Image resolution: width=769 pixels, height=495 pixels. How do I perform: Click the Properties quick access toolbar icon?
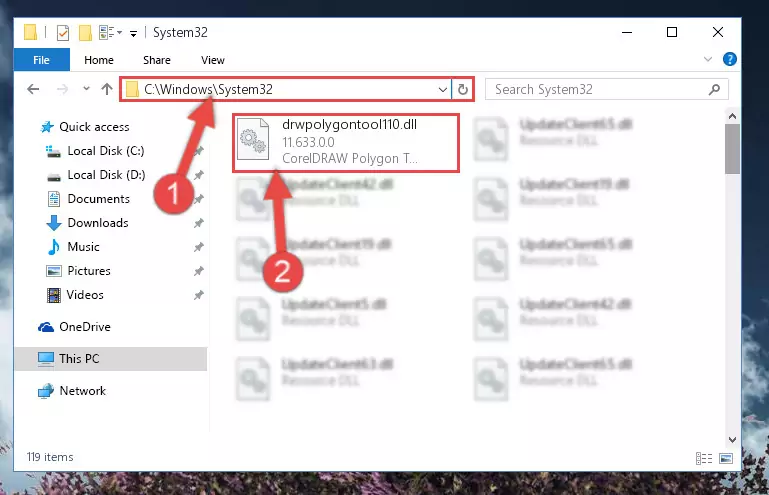pos(63,33)
